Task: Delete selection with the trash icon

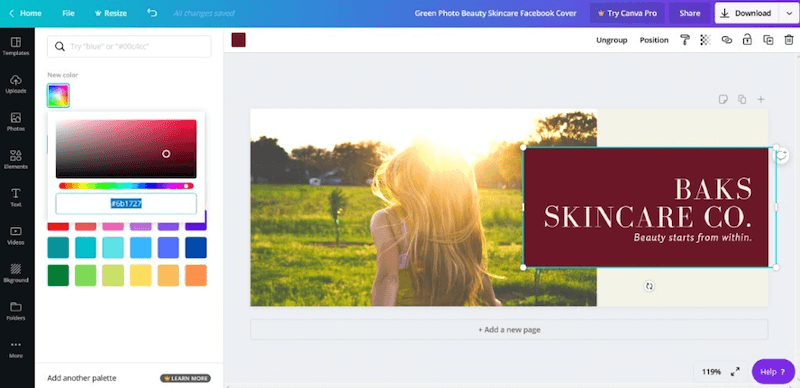Action: click(x=789, y=40)
